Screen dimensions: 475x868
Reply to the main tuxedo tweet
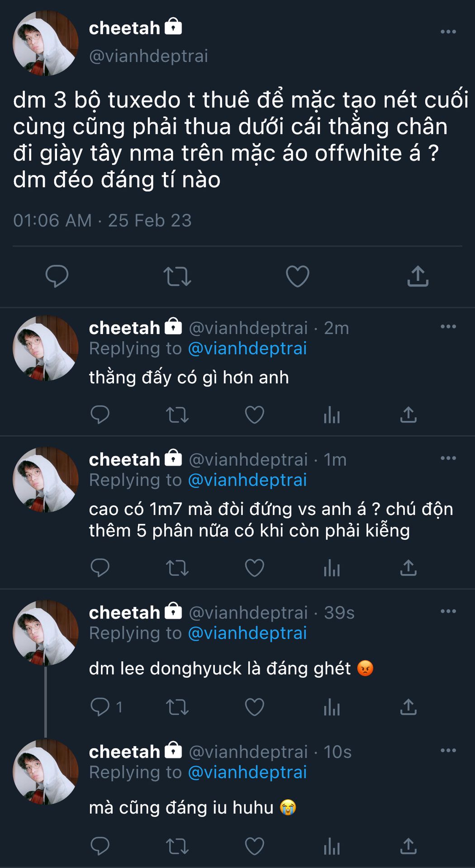tap(57, 276)
